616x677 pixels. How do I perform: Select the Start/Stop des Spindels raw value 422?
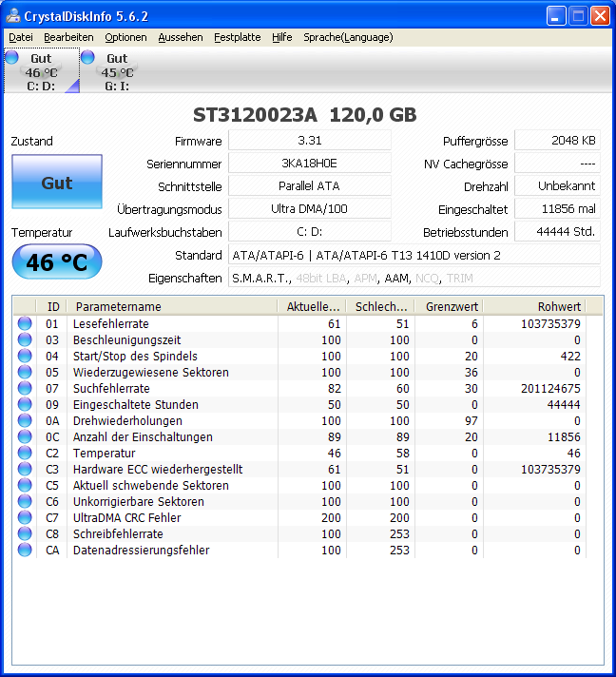point(570,357)
